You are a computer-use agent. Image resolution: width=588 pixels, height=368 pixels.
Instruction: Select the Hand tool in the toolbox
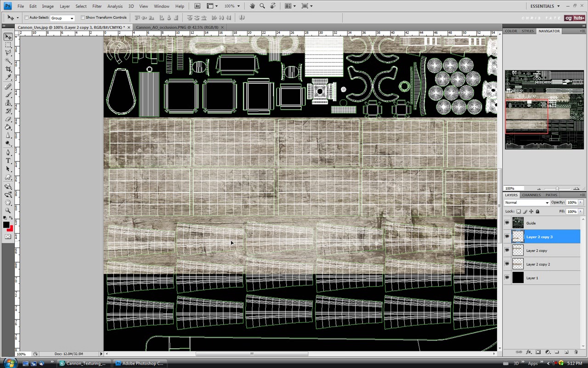point(8,202)
